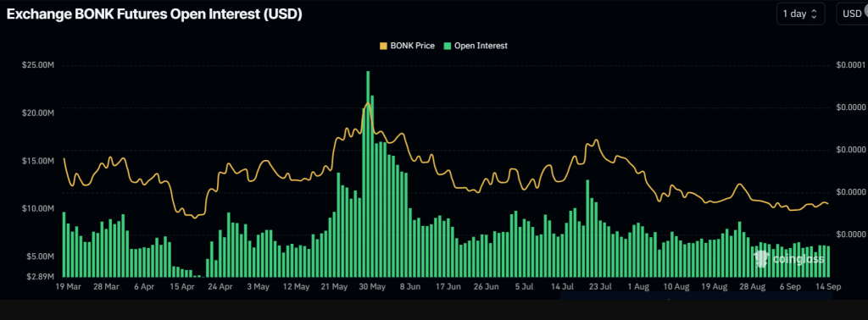Click the tallest open interest bar near 30 May

[368, 174]
